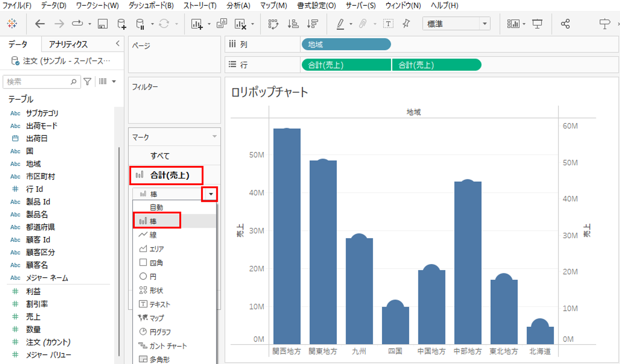
Task: Click the refresh run-update circular icon
Action: point(164,24)
